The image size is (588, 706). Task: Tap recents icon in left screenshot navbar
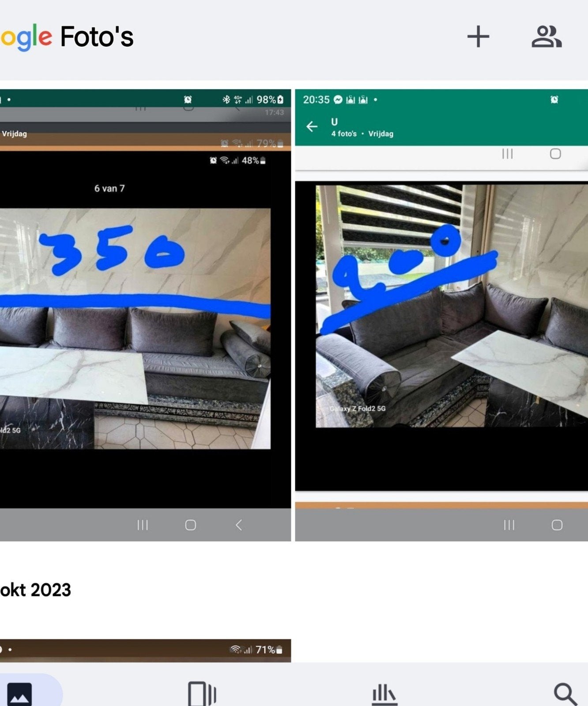(142, 525)
